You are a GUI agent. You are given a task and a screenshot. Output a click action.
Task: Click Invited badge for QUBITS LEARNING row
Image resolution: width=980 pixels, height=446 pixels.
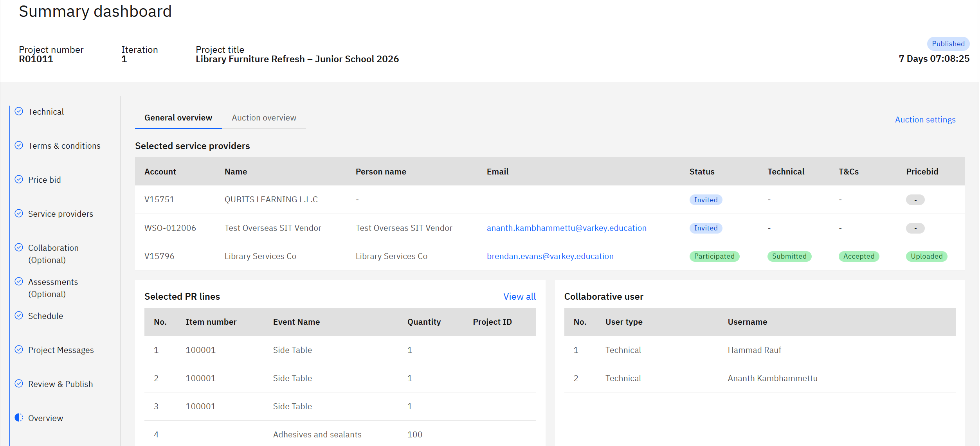pos(706,200)
